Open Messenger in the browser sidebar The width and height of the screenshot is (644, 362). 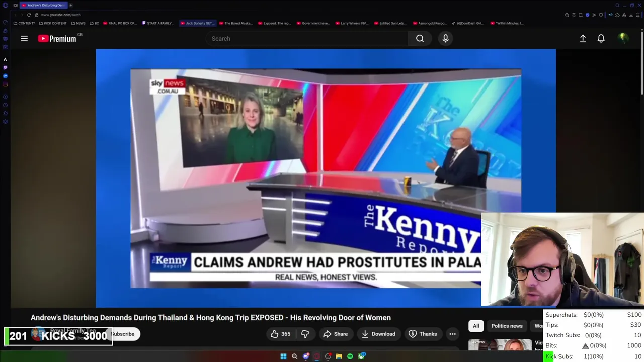tap(5, 76)
